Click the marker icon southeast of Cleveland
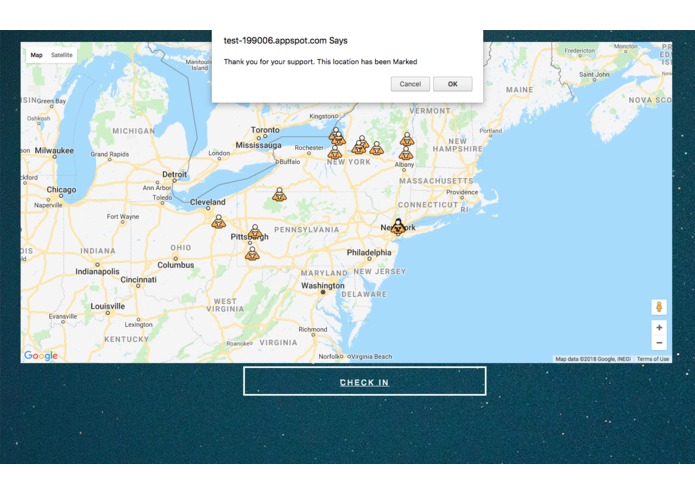The height and width of the screenshot is (494, 695). coord(219,221)
